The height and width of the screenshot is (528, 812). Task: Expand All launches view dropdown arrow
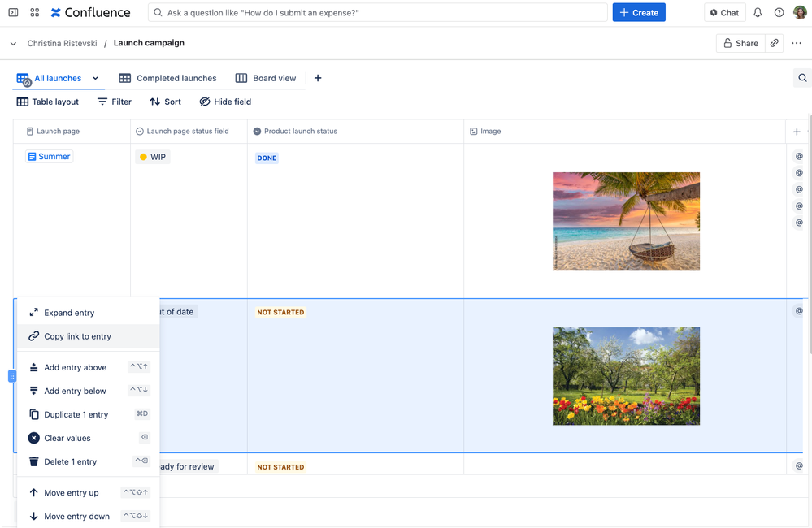click(x=95, y=78)
